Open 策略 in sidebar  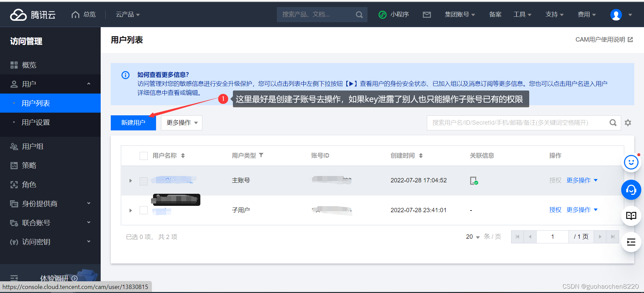pos(50,165)
